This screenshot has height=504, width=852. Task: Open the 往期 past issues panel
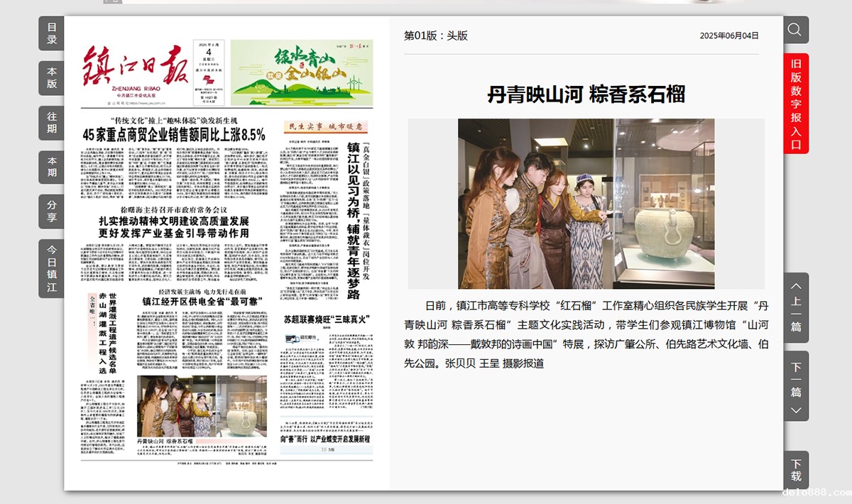[x=51, y=122]
